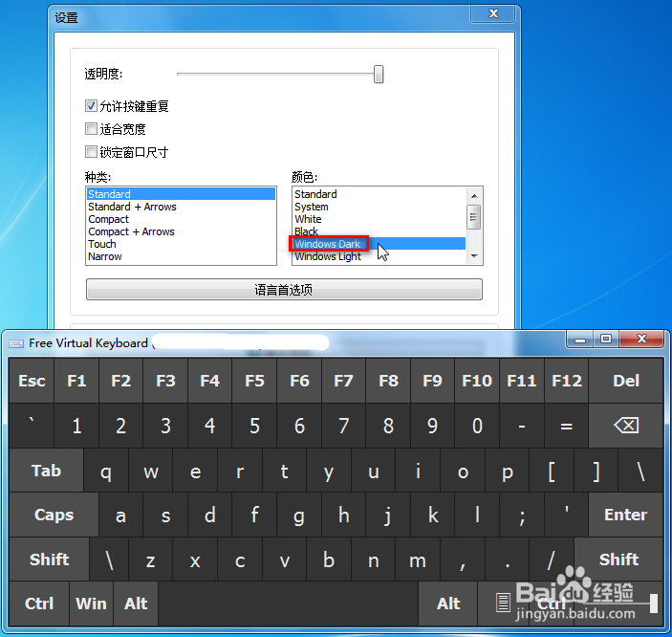Tap the number 7 key

click(x=344, y=426)
